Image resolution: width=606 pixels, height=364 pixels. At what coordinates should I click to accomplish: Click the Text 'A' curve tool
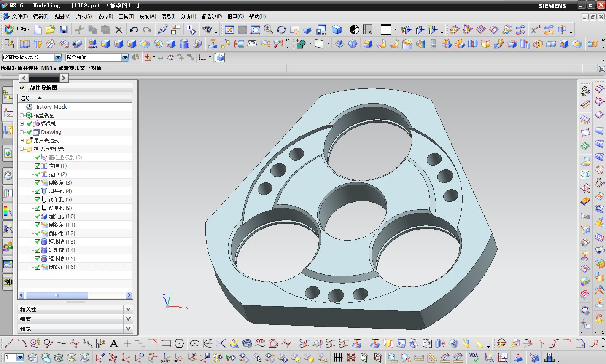114,343
